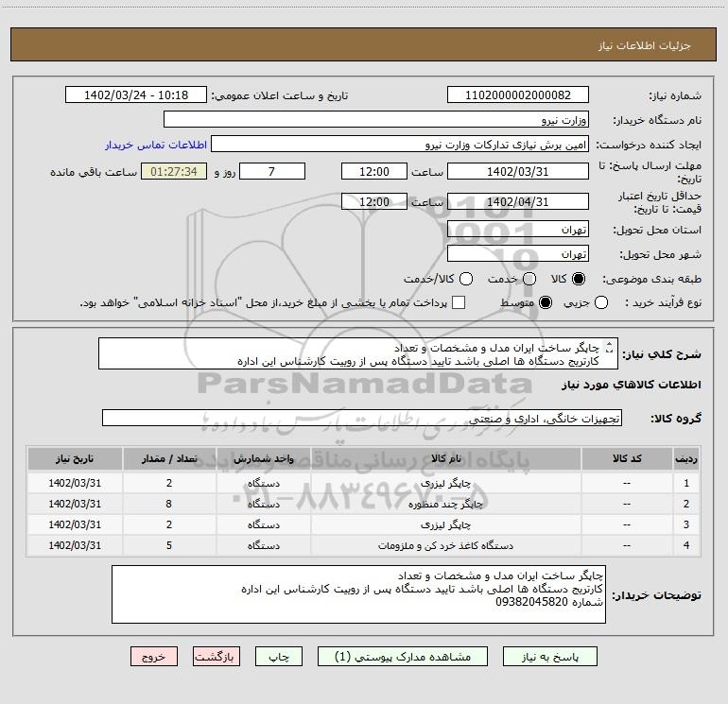
Task: Click price validity date 1402/04/31 field
Action: coord(518,201)
